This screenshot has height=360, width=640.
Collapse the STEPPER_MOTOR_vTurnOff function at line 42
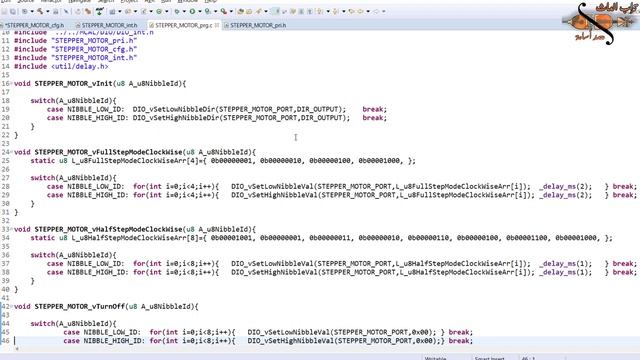[x=11, y=307]
